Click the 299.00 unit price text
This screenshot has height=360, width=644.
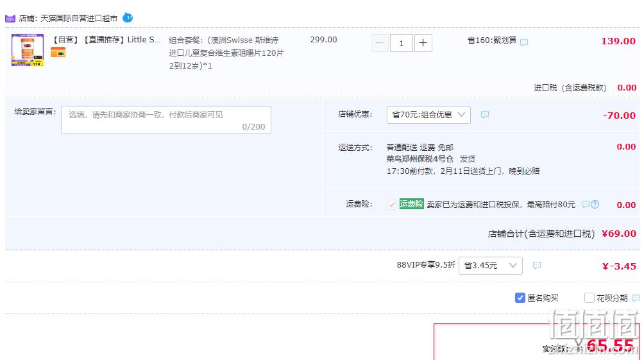coord(324,40)
